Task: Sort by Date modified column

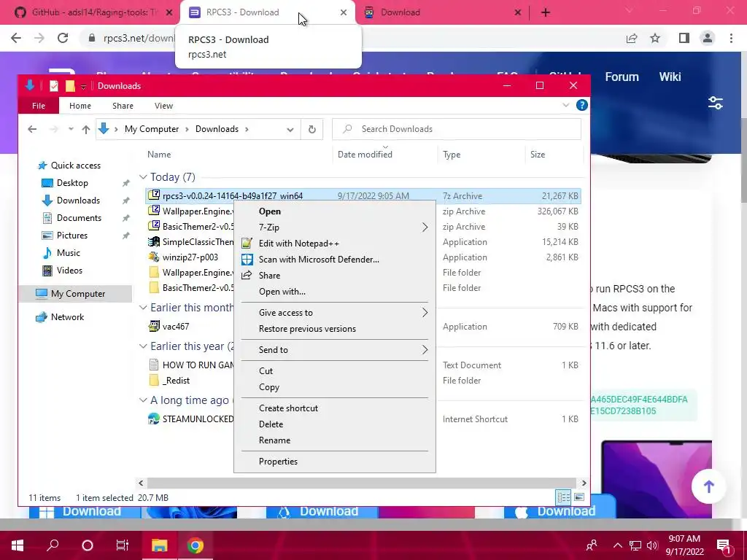Action: click(x=365, y=155)
